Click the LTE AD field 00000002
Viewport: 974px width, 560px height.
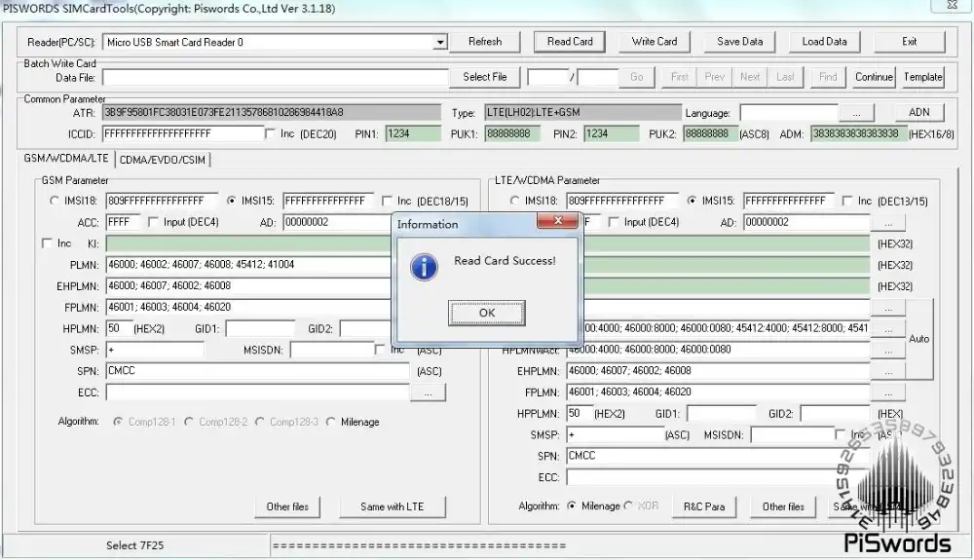click(806, 222)
